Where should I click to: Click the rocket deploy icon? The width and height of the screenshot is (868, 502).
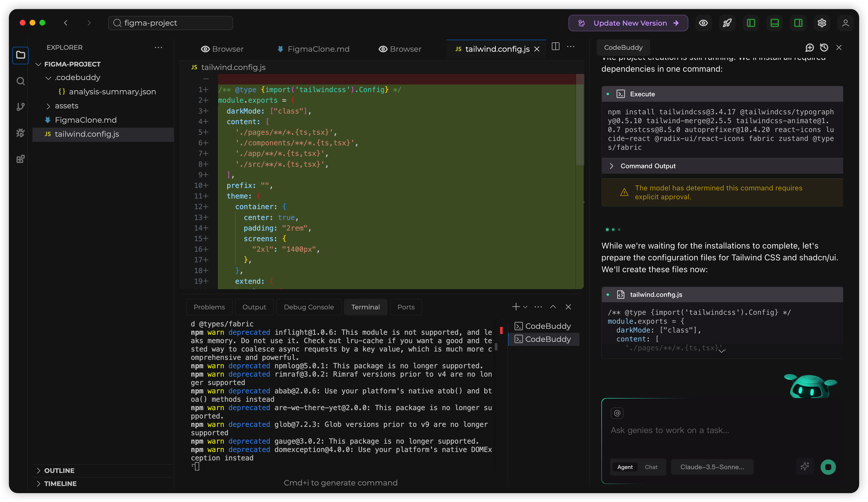[727, 23]
